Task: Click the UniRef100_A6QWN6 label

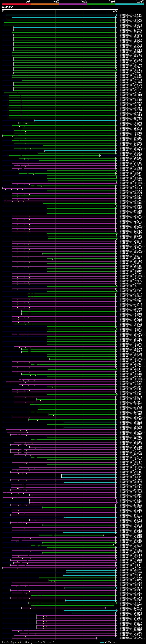Action: (x=131, y=314)
